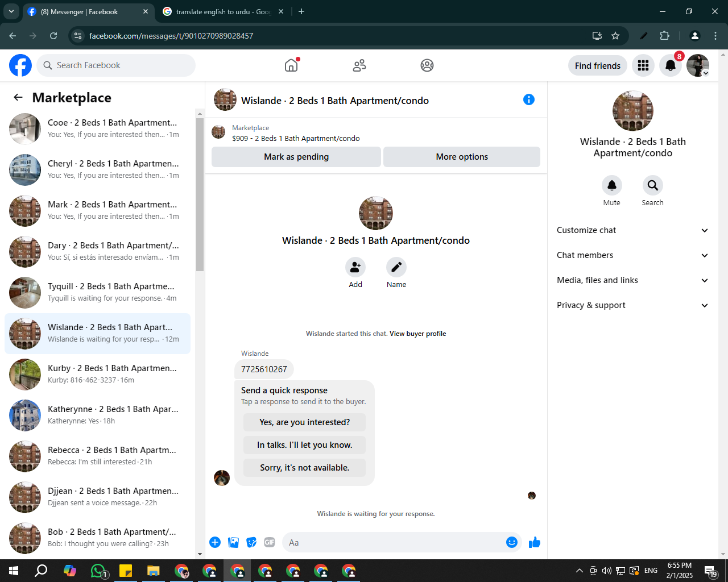Add people to the chat
Image resolution: width=728 pixels, height=582 pixels.
click(355, 267)
